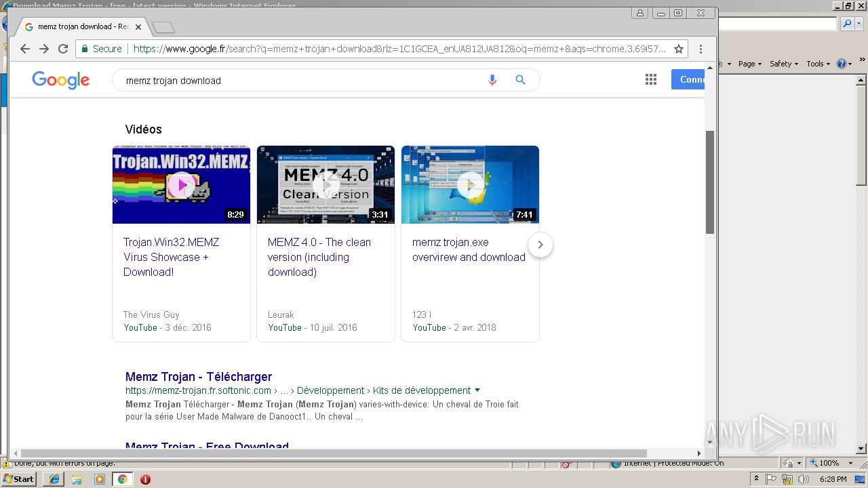
Task: Click the taskbar clock 6:28 PM
Action: pyautogui.click(x=833, y=479)
